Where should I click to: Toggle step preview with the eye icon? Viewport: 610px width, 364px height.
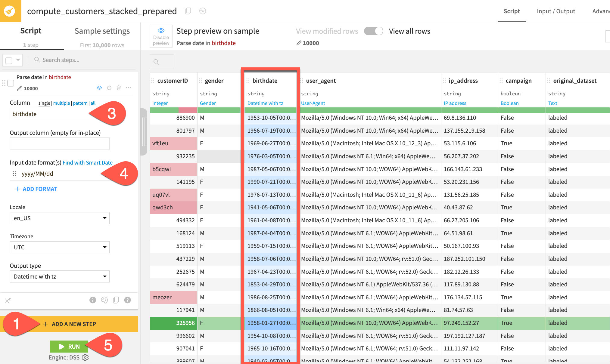tap(99, 88)
